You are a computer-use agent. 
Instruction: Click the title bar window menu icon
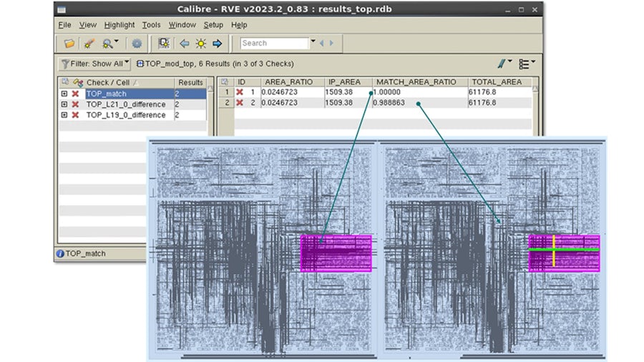coord(62,9)
